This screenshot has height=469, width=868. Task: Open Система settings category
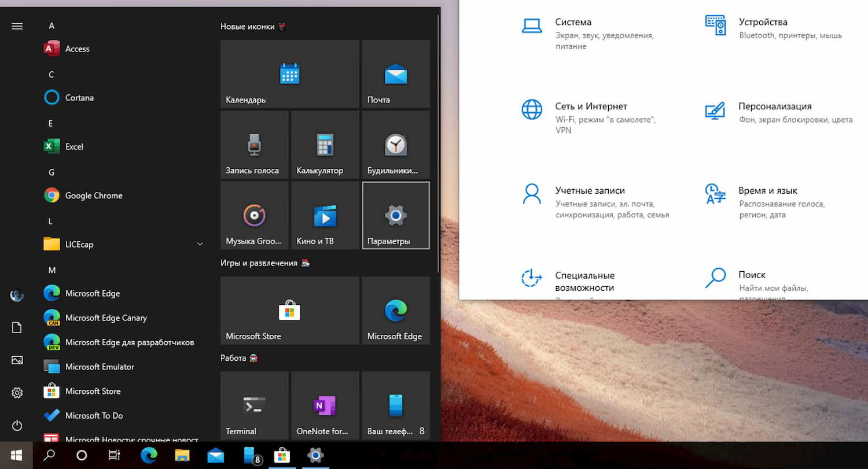[573, 23]
